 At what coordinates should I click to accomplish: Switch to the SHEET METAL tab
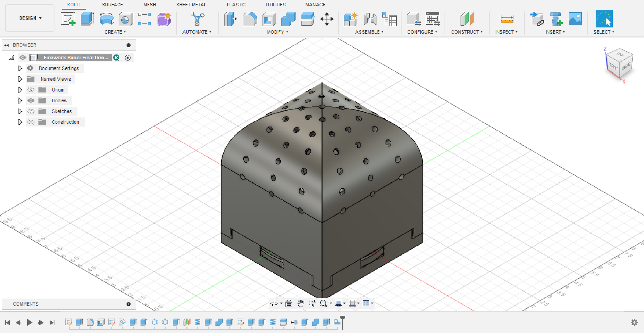pos(191,5)
